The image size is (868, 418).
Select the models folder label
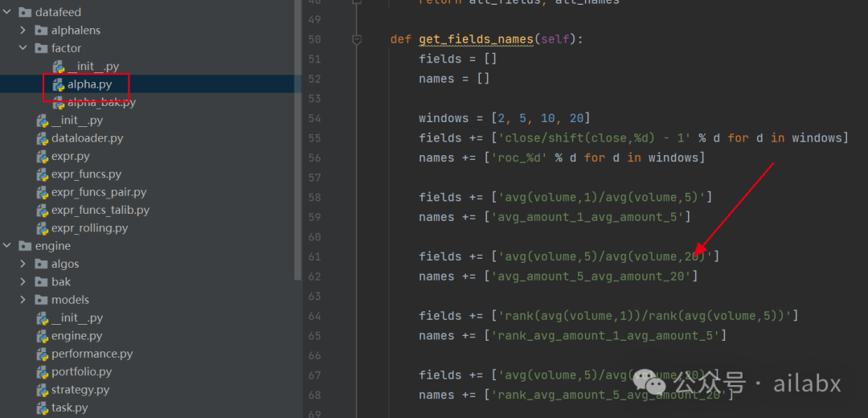[70, 300]
